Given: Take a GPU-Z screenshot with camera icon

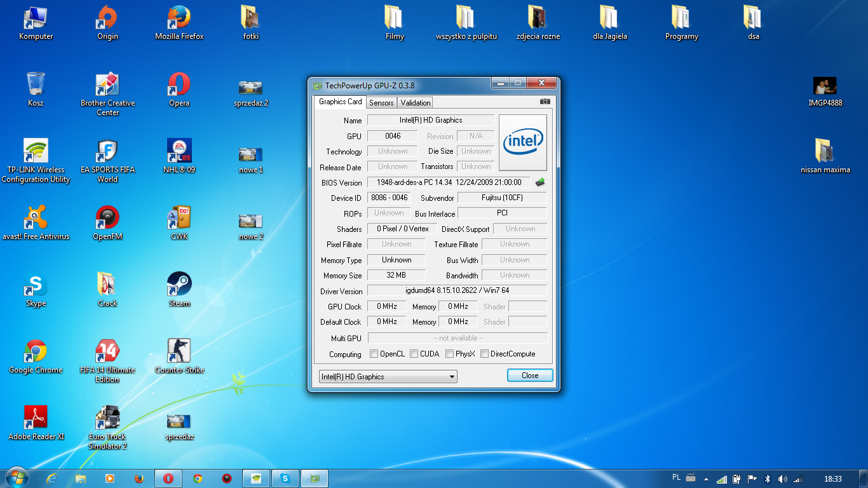Looking at the screenshot, I should (545, 102).
